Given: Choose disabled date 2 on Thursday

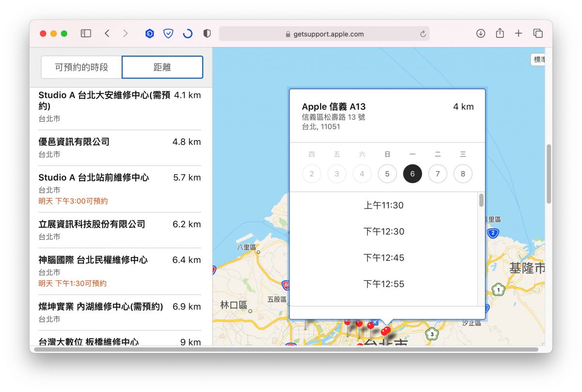Looking at the screenshot, I should [311, 173].
